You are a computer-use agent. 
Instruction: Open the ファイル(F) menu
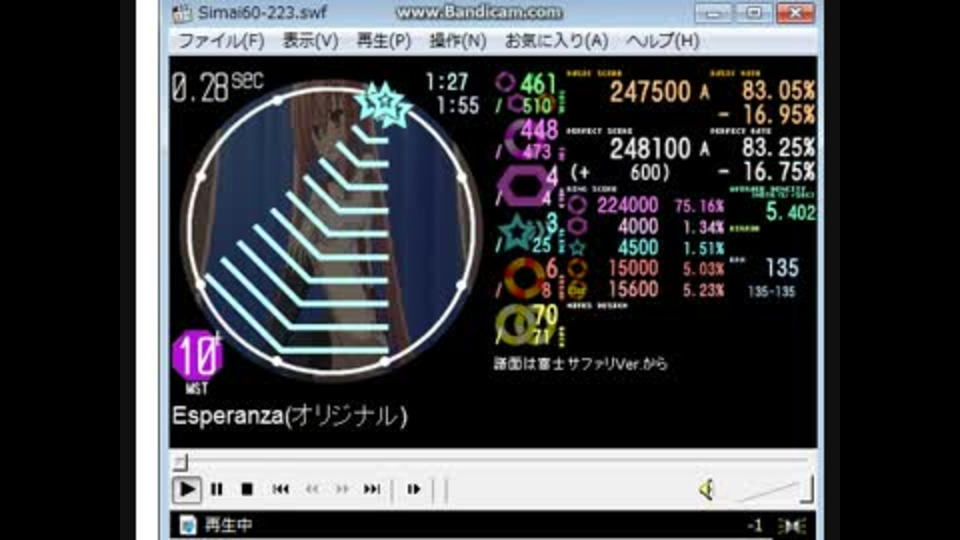pos(221,41)
